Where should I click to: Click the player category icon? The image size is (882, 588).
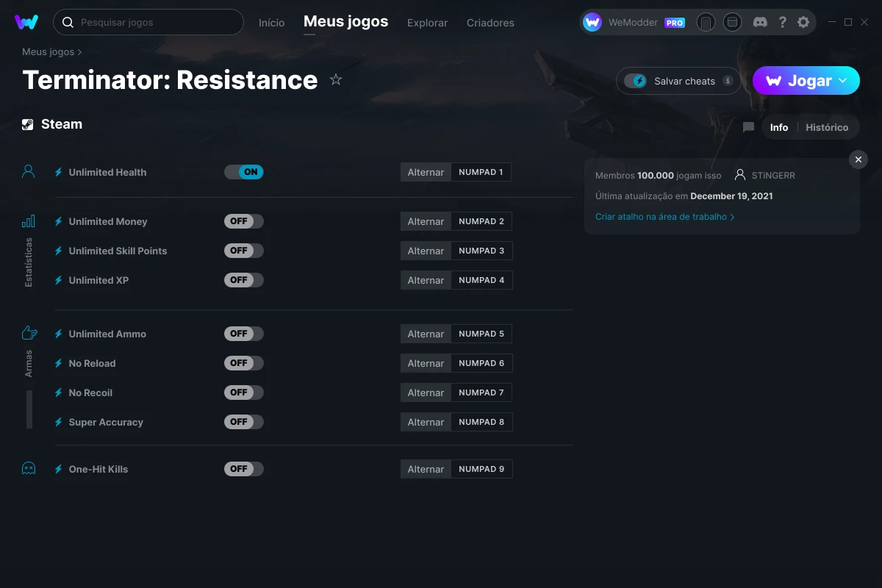coord(29,171)
